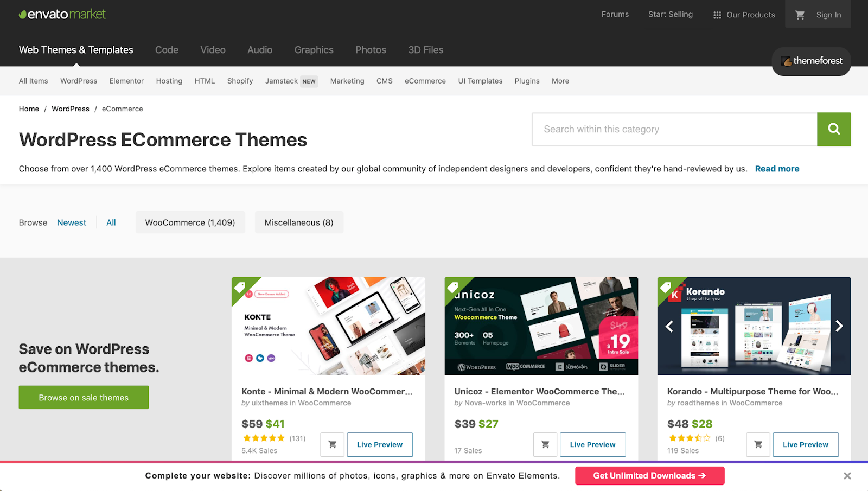The height and width of the screenshot is (491, 868).
Task: Switch to the Graphics marketplace tab
Action: pyautogui.click(x=314, y=50)
